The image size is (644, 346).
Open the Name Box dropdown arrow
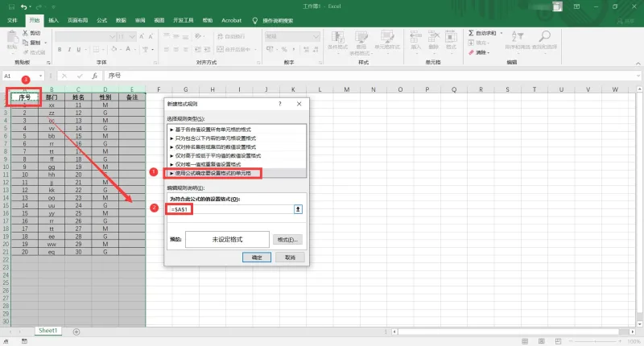(x=40, y=76)
